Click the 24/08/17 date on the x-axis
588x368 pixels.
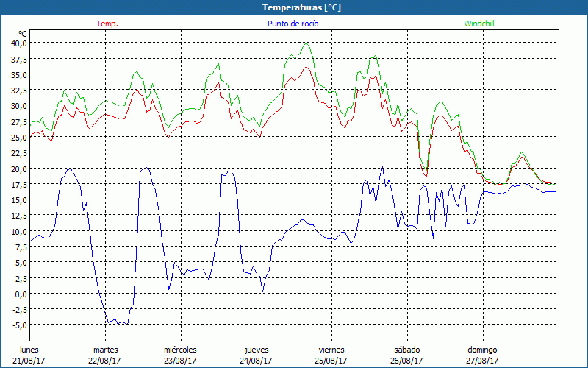(256, 361)
